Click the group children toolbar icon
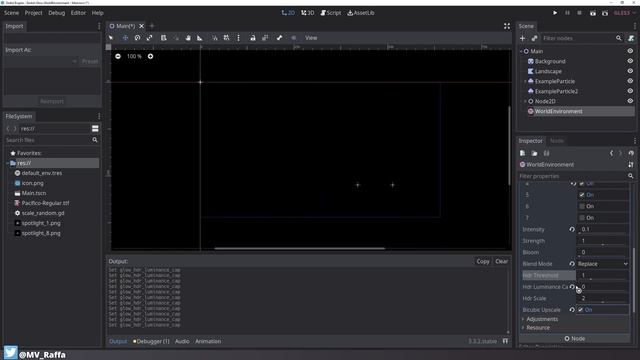 pos(265,38)
